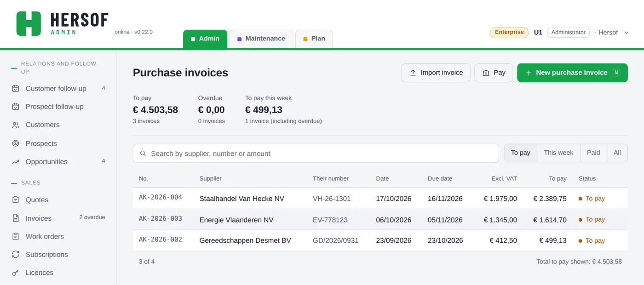Image resolution: width=644 pixels, height=285 pixels.
Task: Click the Administrator role badge
Action: (568, 33)
